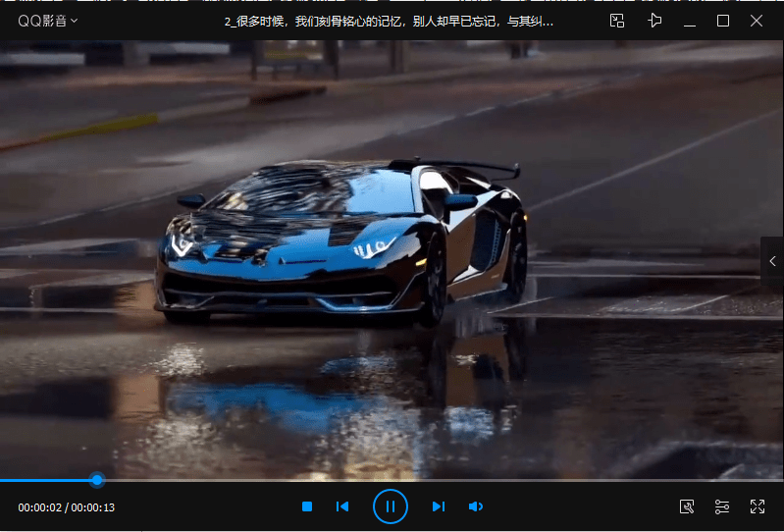784x532 pixels.
Task: Stop video playback
Action: point(307,506)
